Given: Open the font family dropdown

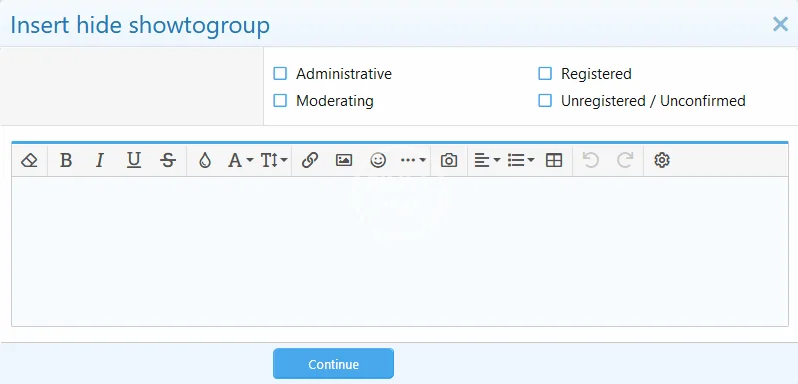Looking at the screenshot, I should (x=240, y=161).
